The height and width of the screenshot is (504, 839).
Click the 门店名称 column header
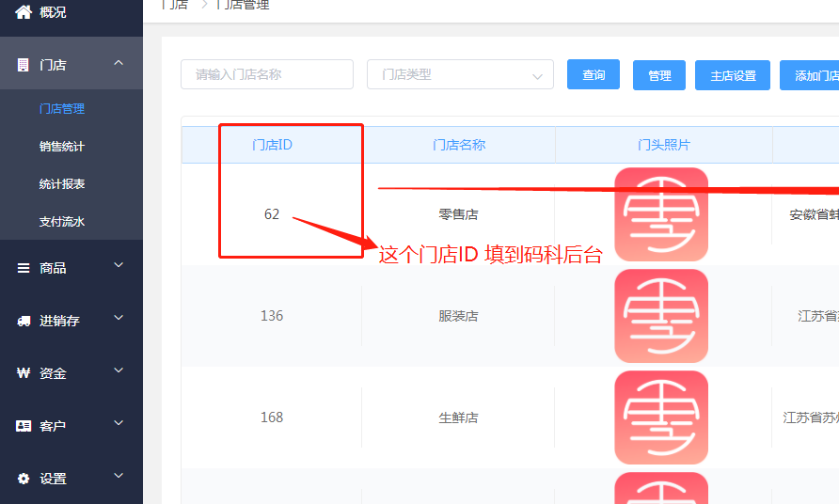(x=459, y=145)
